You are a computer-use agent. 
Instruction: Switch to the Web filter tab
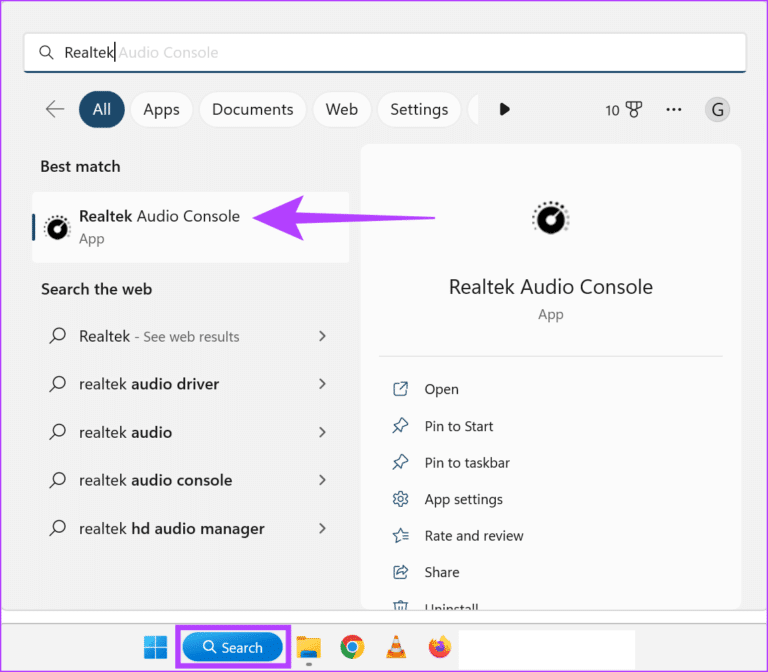(342, 109)
